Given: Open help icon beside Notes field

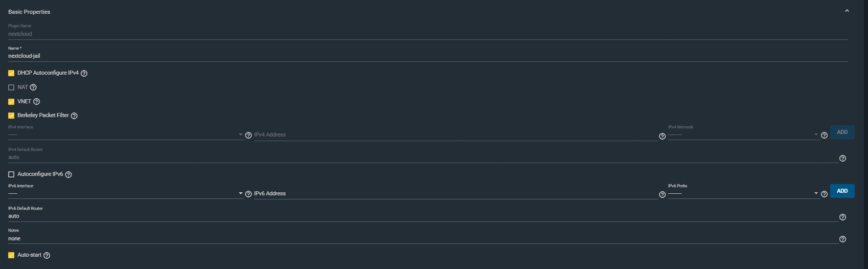Looking at the screenshot, I should click(x=842, y=239).
